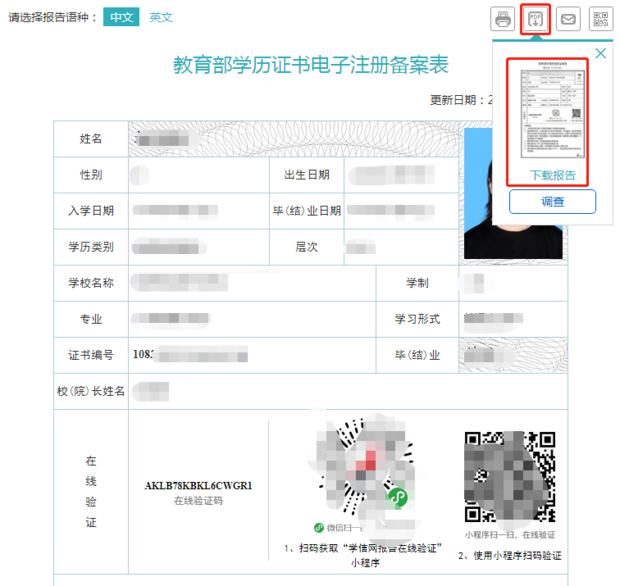Click the 入学日期 label cell

tap(91, 211)
